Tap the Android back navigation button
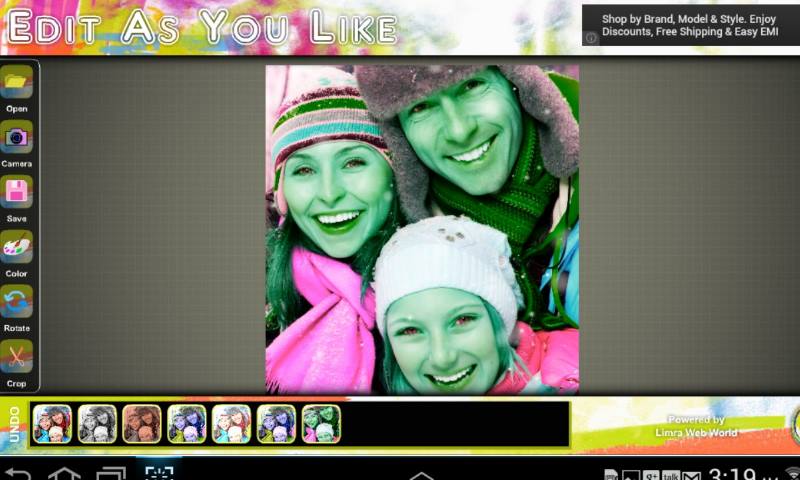 click(18, 474)
